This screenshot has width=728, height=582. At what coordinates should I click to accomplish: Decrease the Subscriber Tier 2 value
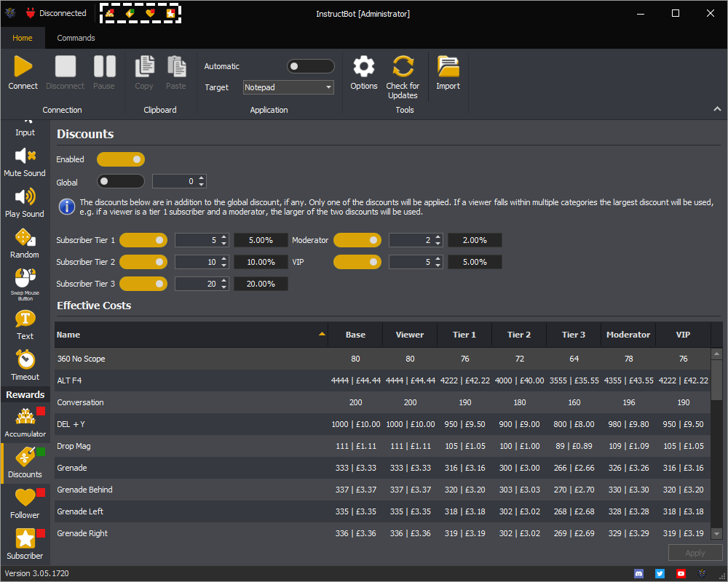(x=224, y=265)
